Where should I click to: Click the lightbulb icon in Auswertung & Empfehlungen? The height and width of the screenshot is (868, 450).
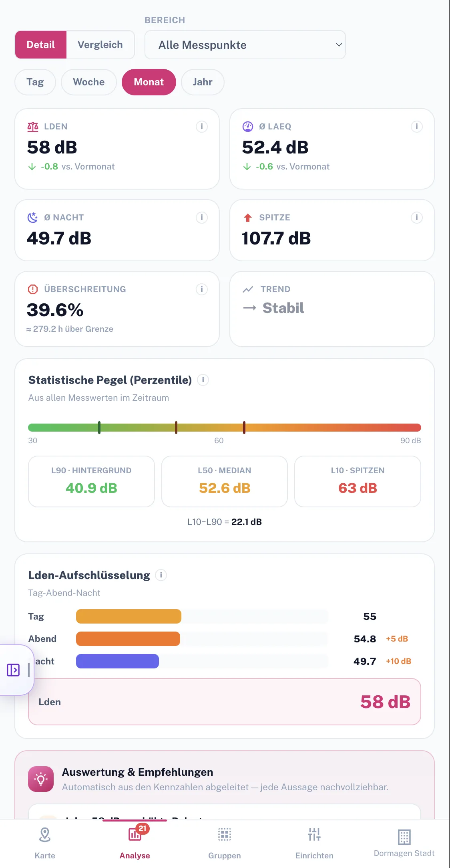(41, 779)
